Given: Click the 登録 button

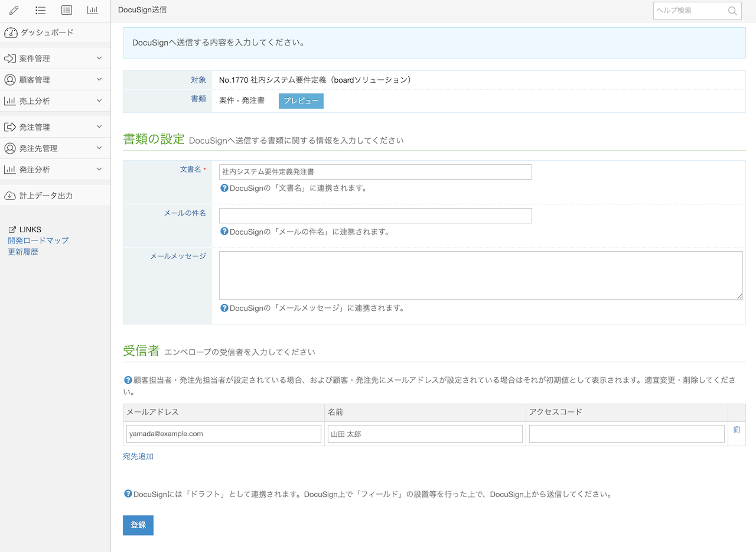Looking at the screenshot, I should tap(138, 525).
